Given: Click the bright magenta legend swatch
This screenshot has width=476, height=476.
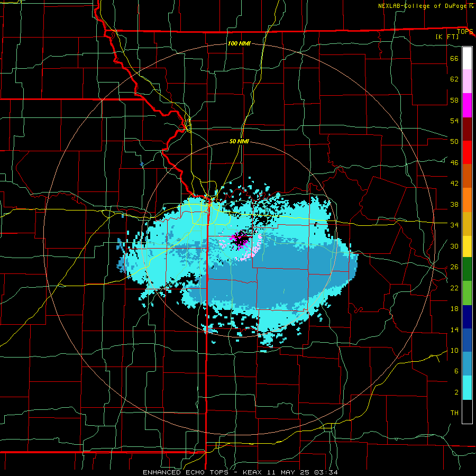Looking at the screenshot, I should (x=467, y=105).
